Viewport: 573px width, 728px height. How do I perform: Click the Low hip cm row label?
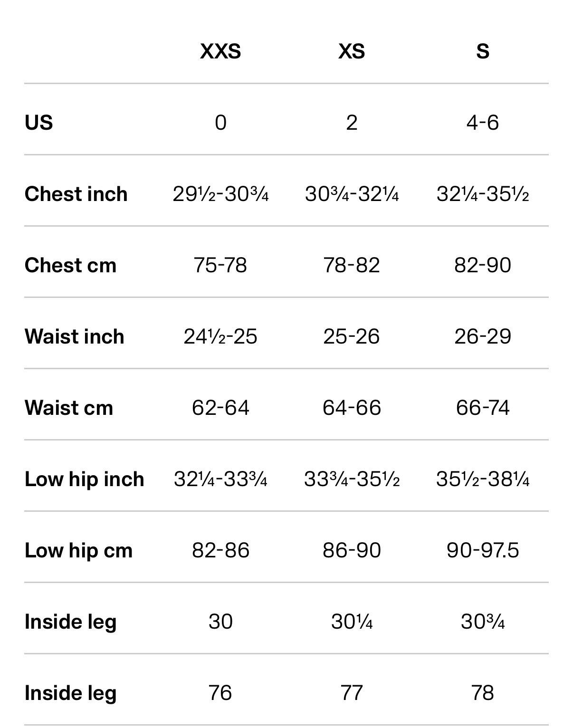[78, 550]
